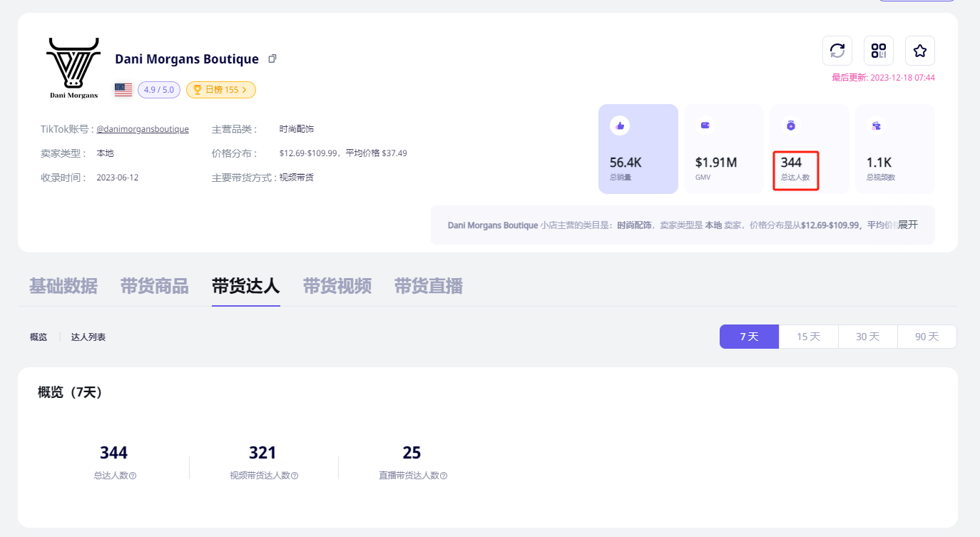Click help icon next to 视频带货达人数
Viewport: 980px width, 537px height.
[x=295, y=476]
